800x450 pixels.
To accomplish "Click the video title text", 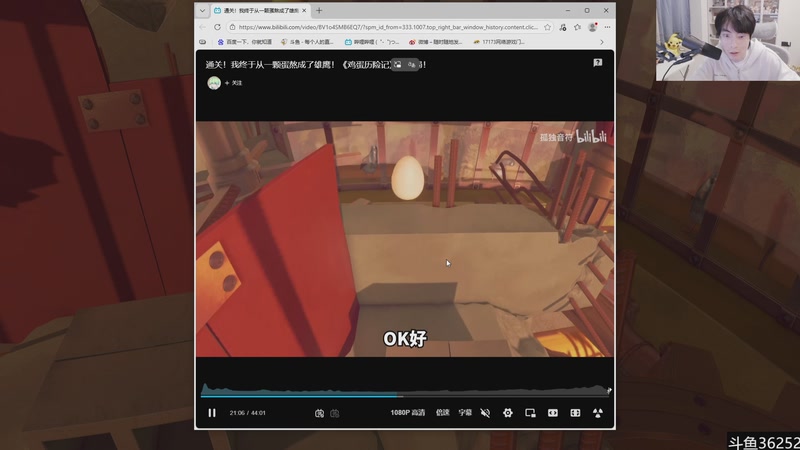I will (315, 65).
